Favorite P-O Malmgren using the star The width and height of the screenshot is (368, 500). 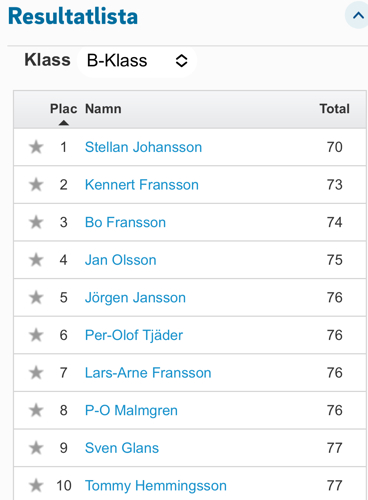coord(36,410)
